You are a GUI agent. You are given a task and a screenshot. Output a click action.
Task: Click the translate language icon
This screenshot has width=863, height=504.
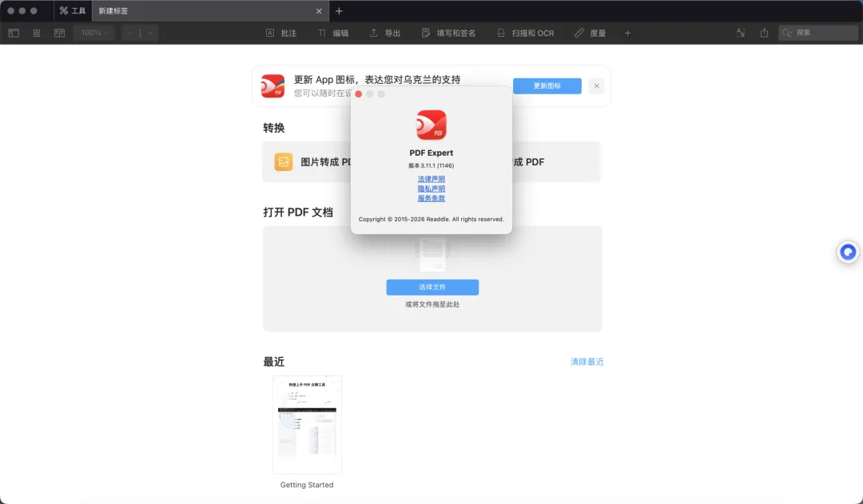741,33
